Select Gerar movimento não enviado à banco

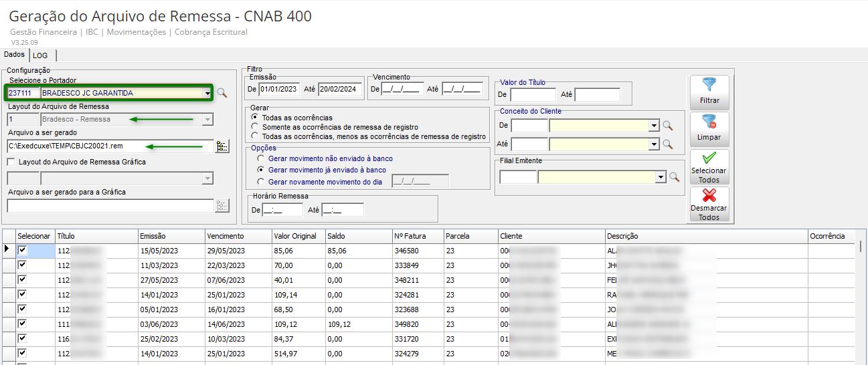pos(260,158)
